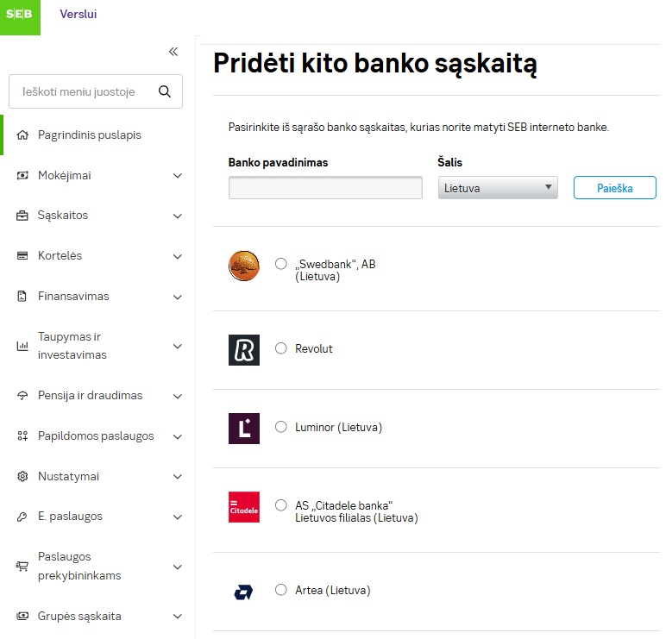Image resolution: width=672 pixels, height=639 pixels.
Task: Select the Revolut radio button
Action: point(281,348)
